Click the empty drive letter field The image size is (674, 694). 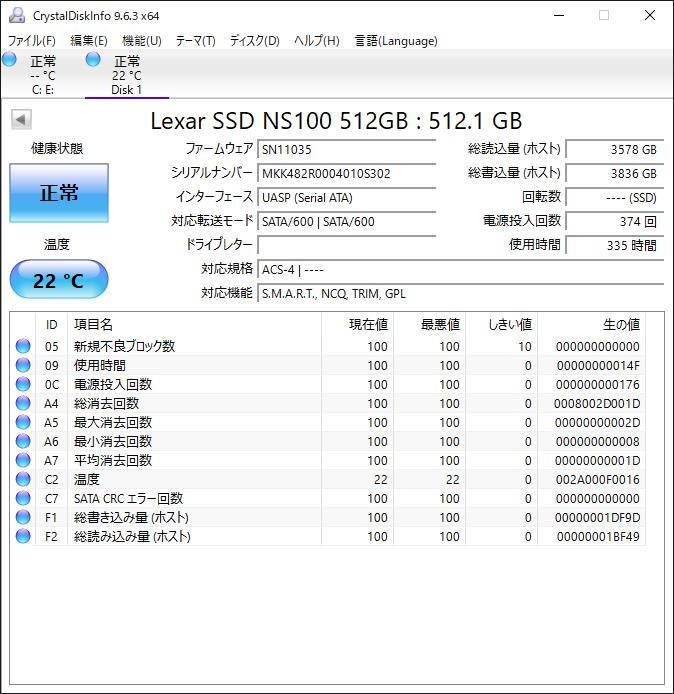[347, 245]
